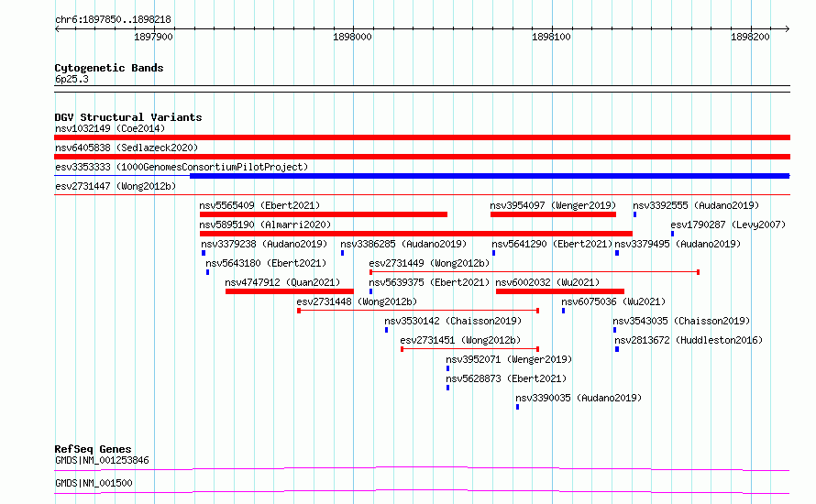This screenshot has width=816, height=504.
Task: Select the esv2731451 thin red span line
Action: coord(469,349)
